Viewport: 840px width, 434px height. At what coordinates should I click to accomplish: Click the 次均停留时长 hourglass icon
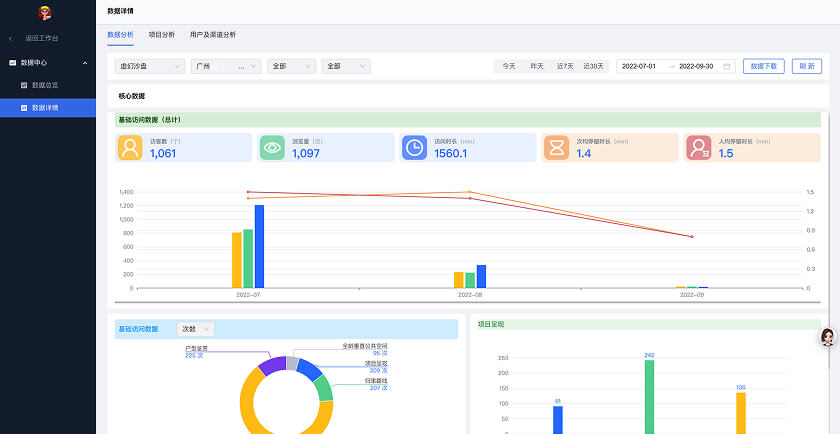[556, 148]
